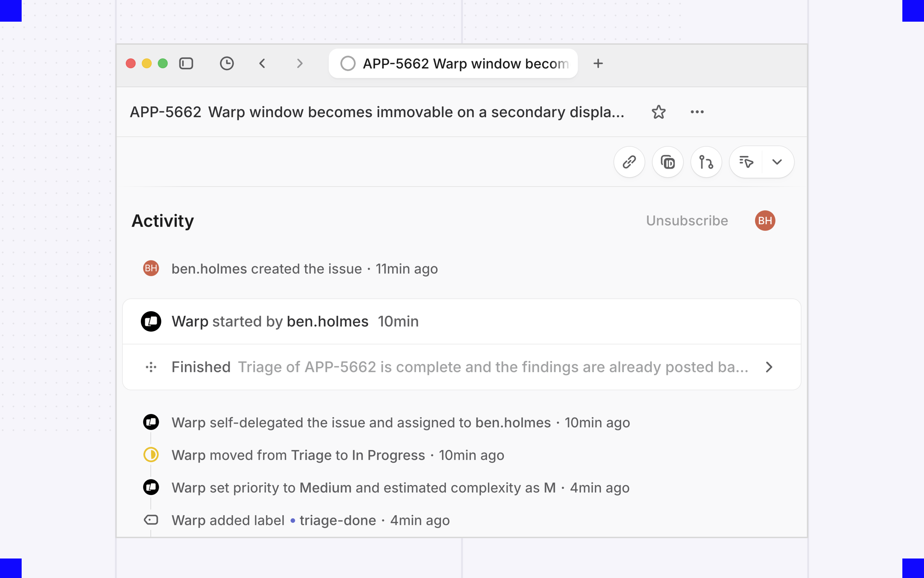
Task: Click the In Progress half-circle status icon
Action: pos(151,455)
